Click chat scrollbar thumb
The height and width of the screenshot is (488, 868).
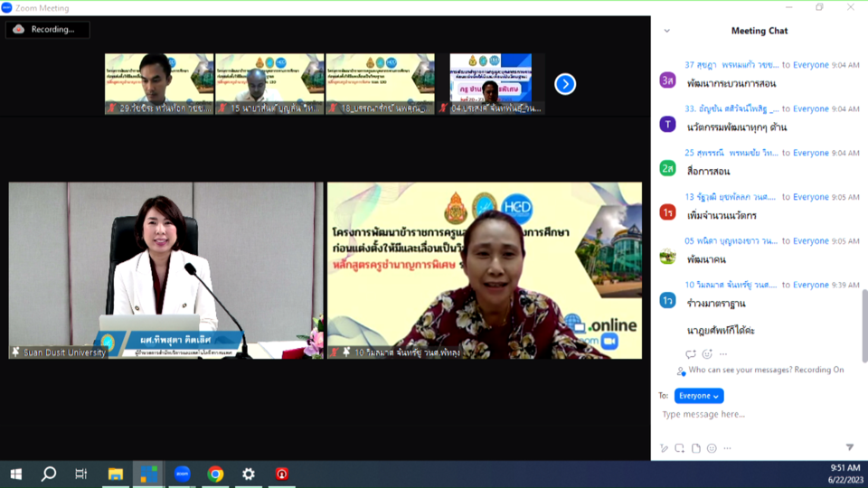864,326
